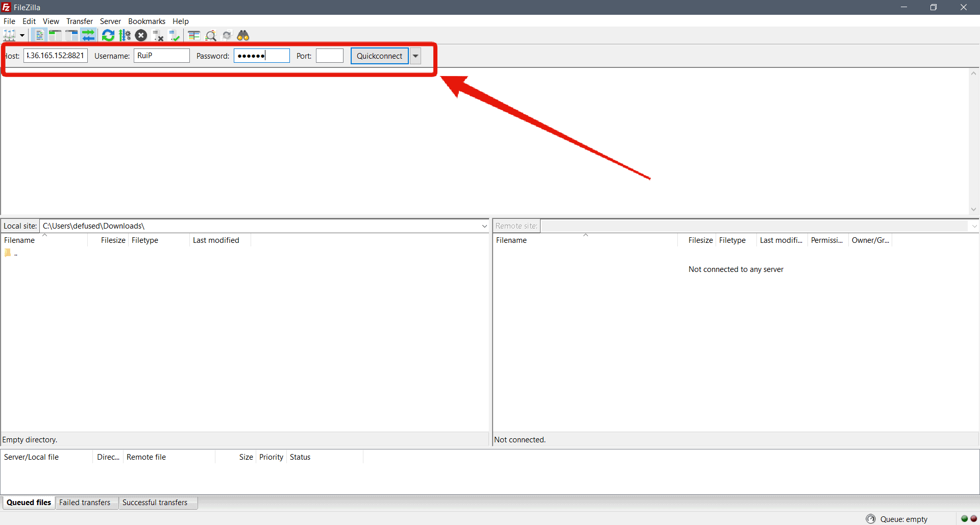Open the Server menu

pos(110,21)
